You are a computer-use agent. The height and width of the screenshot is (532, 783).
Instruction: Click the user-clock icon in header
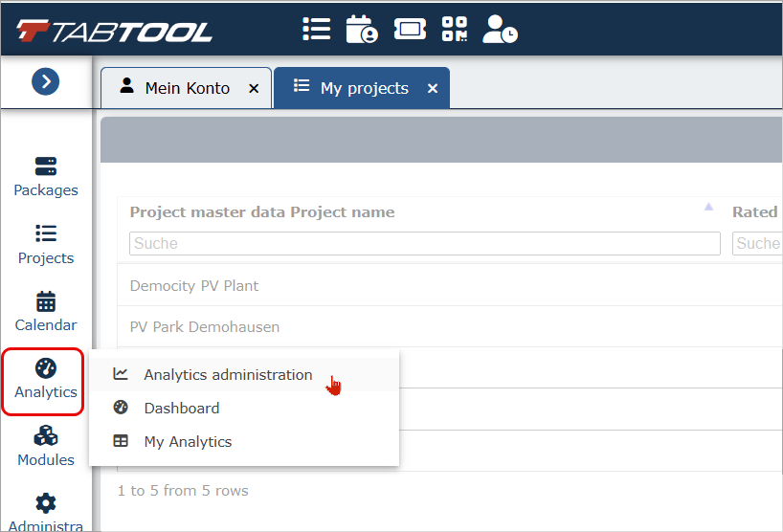[500, 29]
